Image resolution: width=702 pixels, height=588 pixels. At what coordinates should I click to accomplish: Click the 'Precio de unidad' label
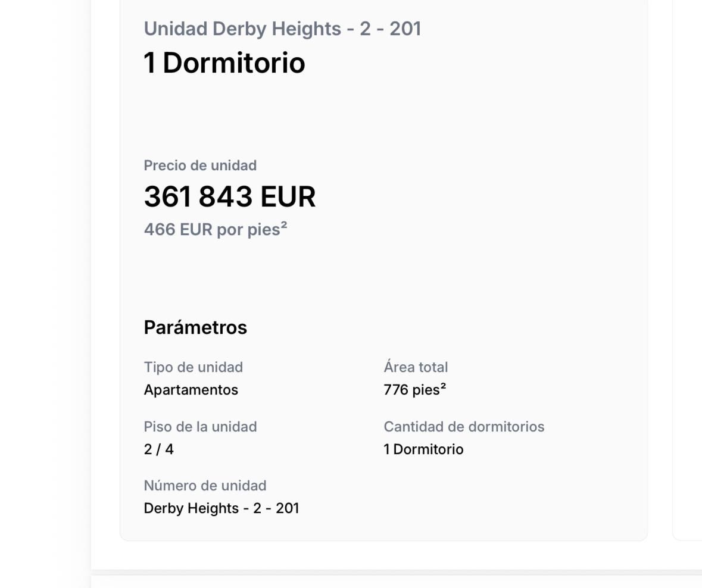click(200, 165)
